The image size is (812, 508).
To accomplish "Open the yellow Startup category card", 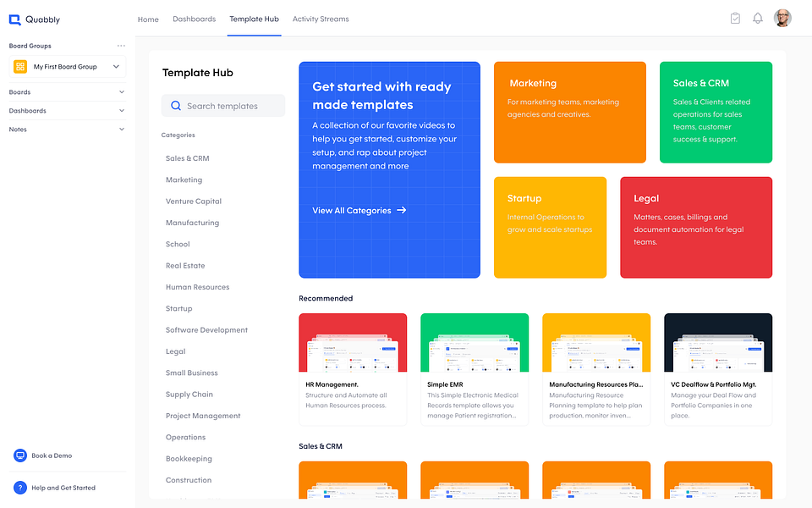I will pyautogui.click(x=550, y=228).
